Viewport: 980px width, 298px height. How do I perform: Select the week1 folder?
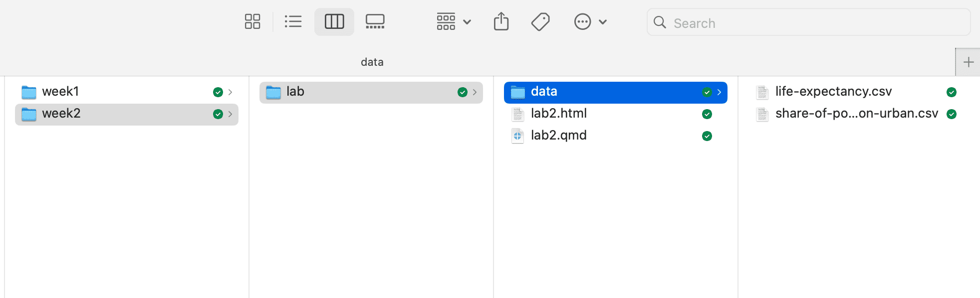click(61, 92)
